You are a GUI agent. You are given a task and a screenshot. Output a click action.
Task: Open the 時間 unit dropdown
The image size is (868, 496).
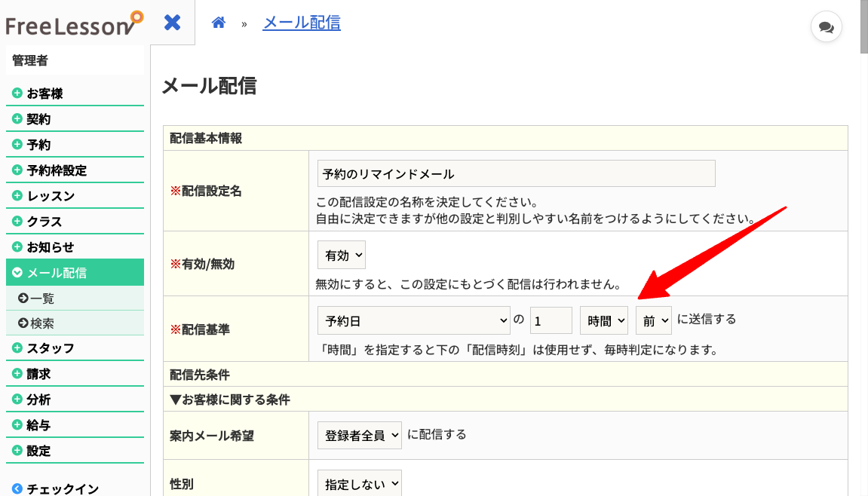[604, 320]
